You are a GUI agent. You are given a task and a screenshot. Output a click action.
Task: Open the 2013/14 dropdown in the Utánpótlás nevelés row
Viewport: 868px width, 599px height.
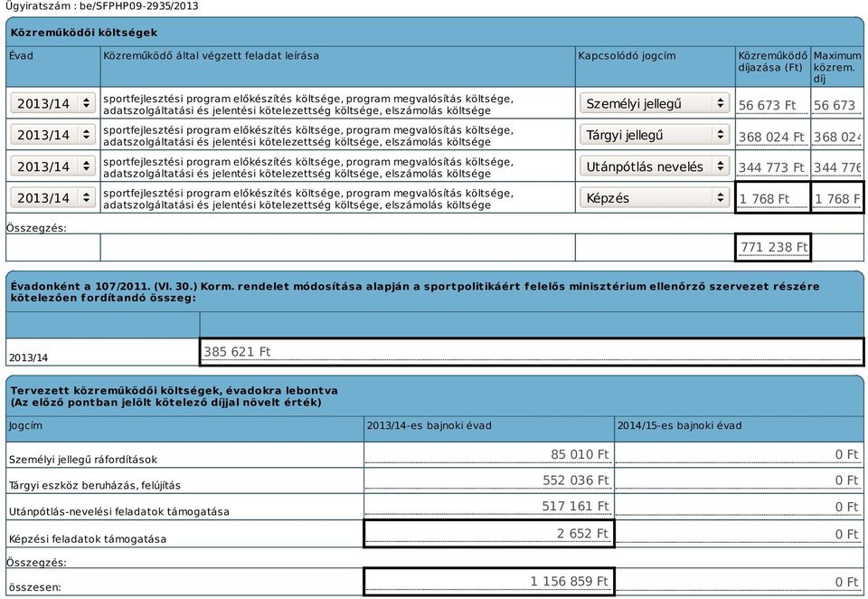click(53, 166)
